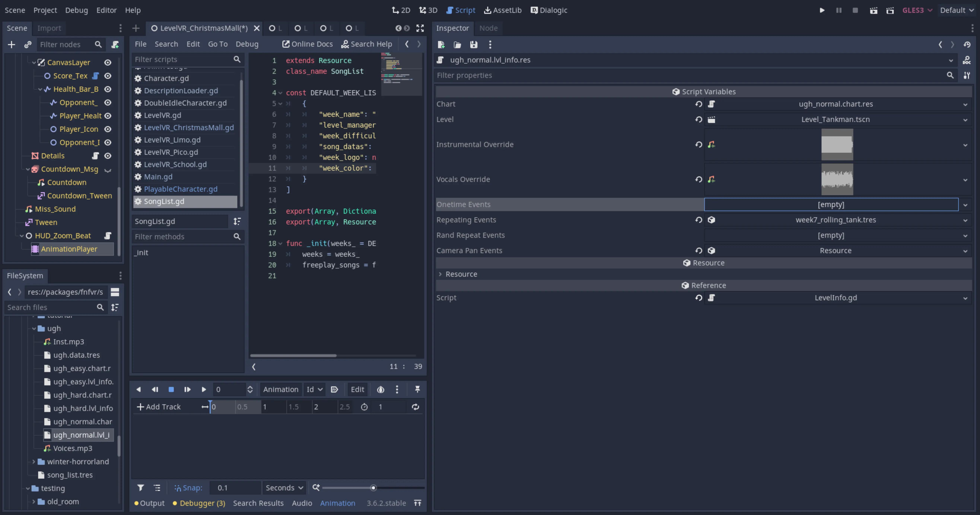
Task: Adjust the animation timeline zoom slider
Action: pyautogui.click(x=373, y=488)
